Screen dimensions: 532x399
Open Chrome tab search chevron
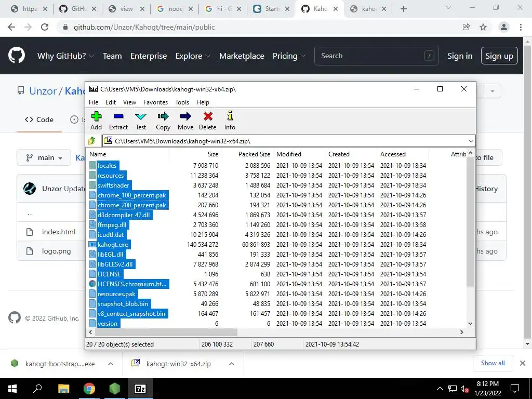448,7
